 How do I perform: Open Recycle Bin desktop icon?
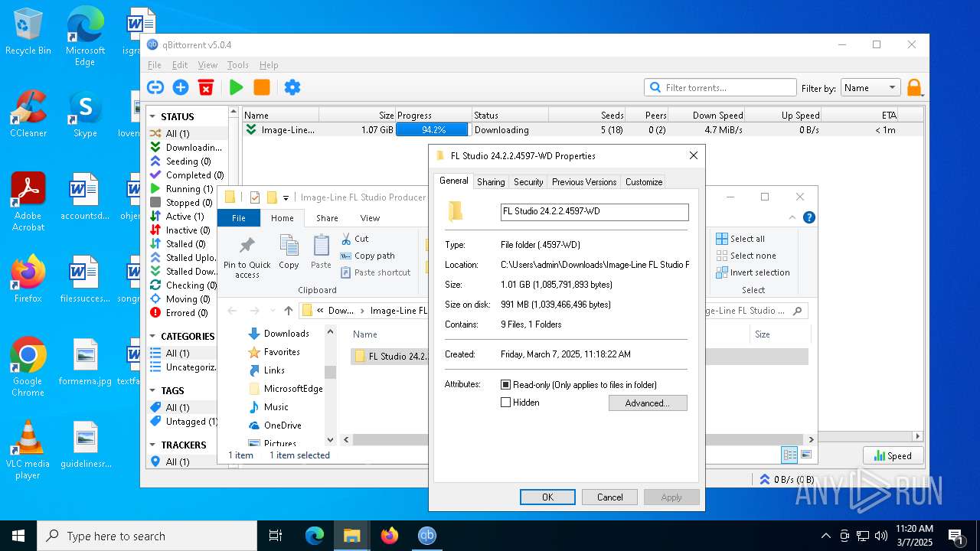coord(28,31)
